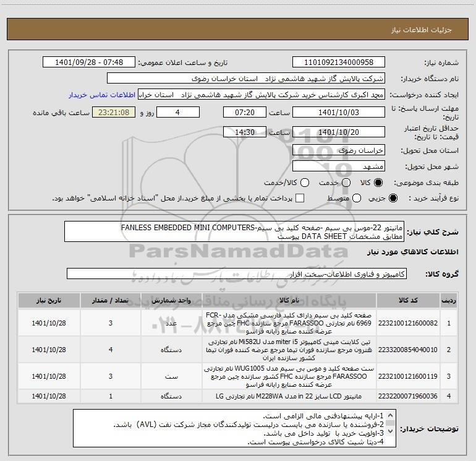This screenshot has width=476, height=461.
Task: Select the متوسط purchase type radio
Action: coord(357,198)
